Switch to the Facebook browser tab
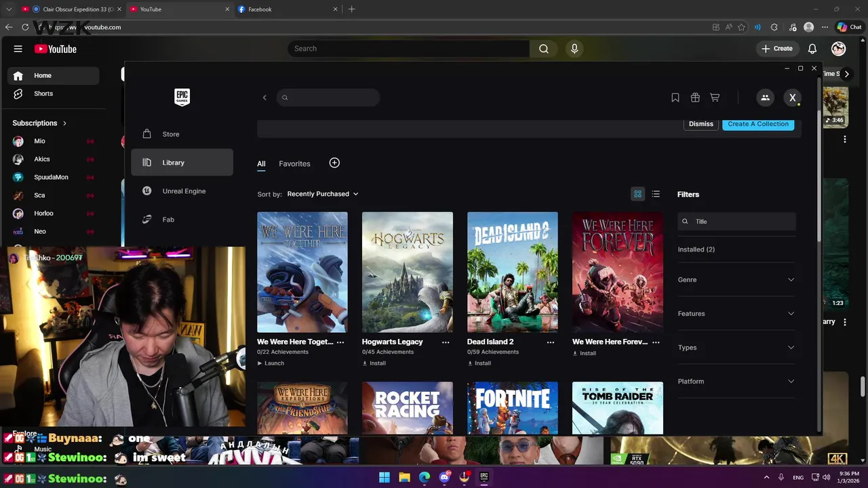The width and height of the screenshot is (868, 488). [288, 9]
